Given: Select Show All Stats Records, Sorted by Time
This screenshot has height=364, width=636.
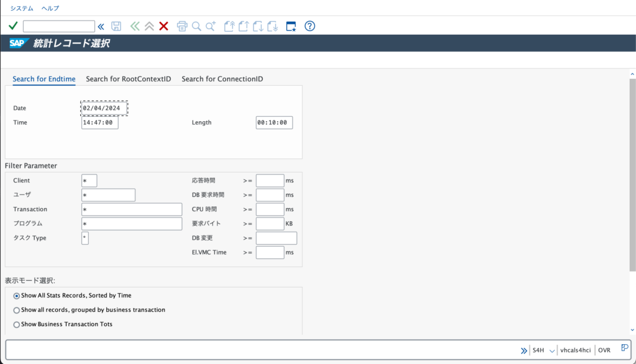Looking at the screenshot, I should pos(17,296).
